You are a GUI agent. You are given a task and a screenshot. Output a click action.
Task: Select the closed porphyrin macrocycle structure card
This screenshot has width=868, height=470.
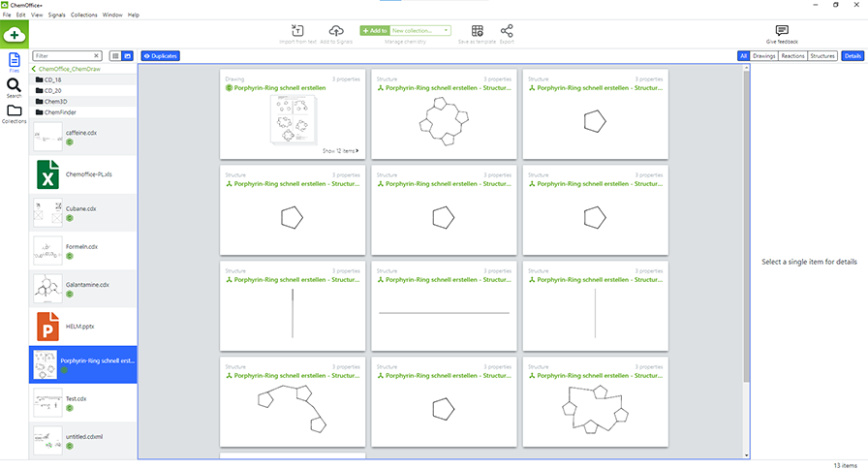pos(595,402)
